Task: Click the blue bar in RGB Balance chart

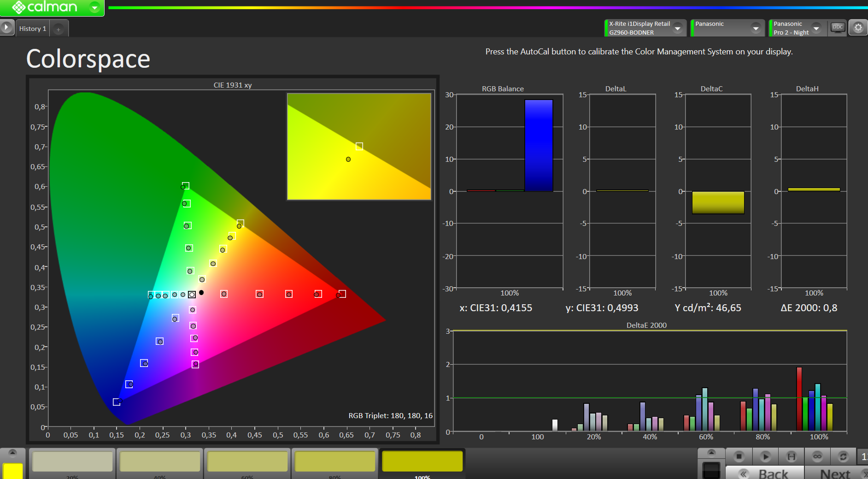Action: 539,145
